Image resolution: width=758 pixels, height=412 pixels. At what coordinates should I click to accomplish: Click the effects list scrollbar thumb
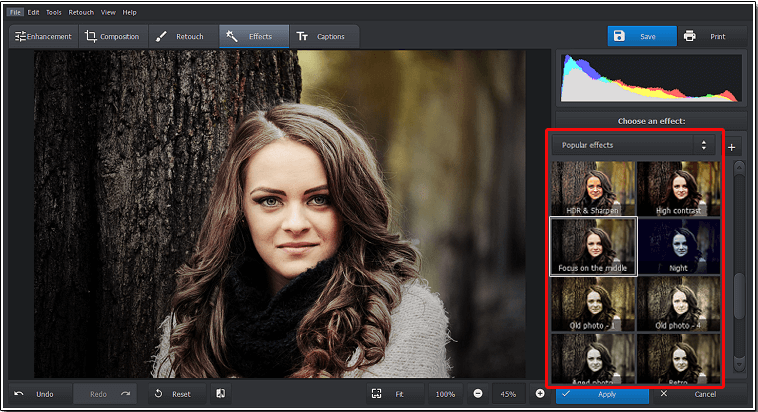point(739,296)
